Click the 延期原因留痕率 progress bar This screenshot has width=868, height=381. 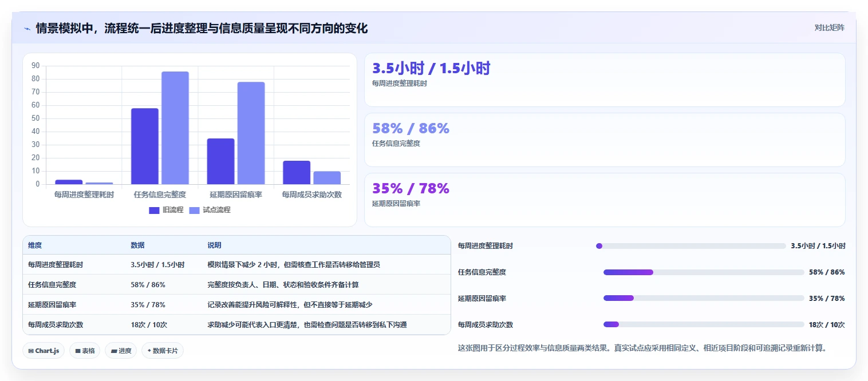(x=704, y=298)
